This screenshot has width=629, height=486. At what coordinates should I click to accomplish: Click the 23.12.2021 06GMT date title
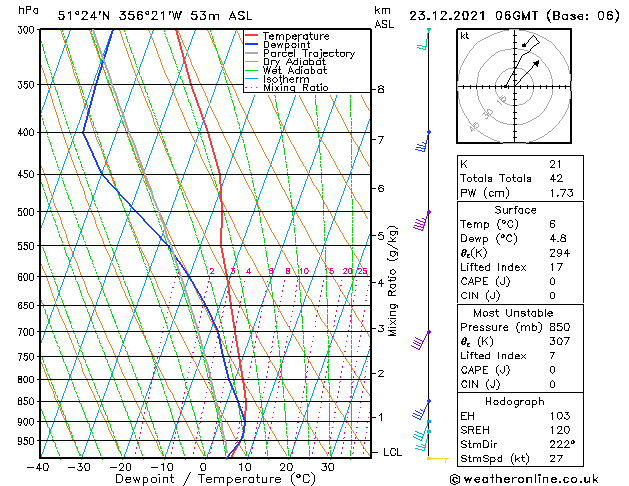pos(473,16)
